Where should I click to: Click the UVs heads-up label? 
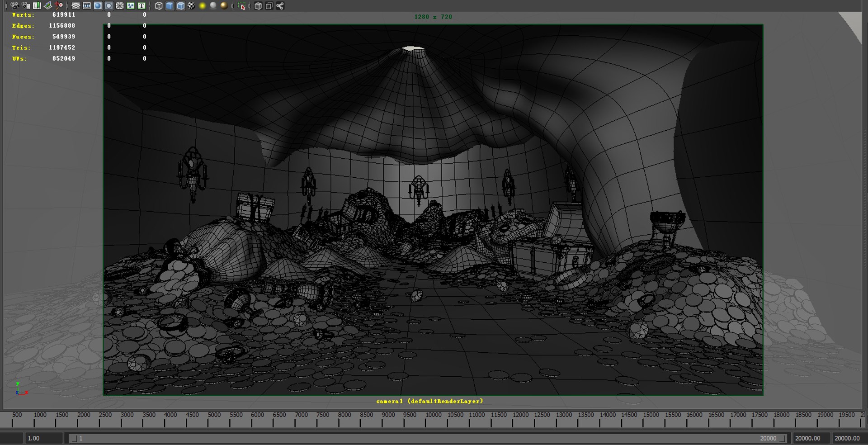click(19, 58)
